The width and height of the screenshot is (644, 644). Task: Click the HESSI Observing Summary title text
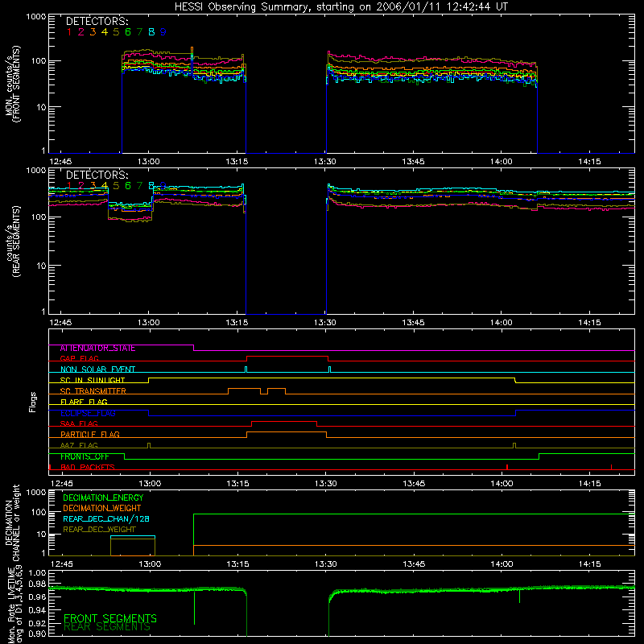click(x=341, y=6)
